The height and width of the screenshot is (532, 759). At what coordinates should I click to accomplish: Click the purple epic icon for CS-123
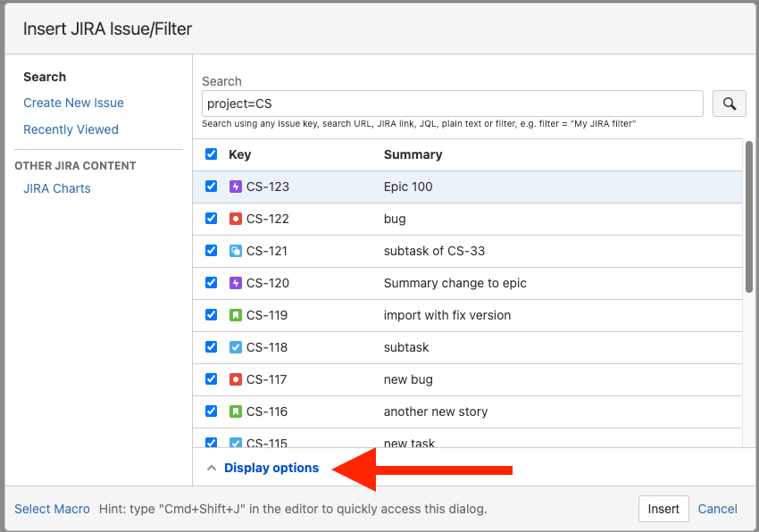[236, 187]
